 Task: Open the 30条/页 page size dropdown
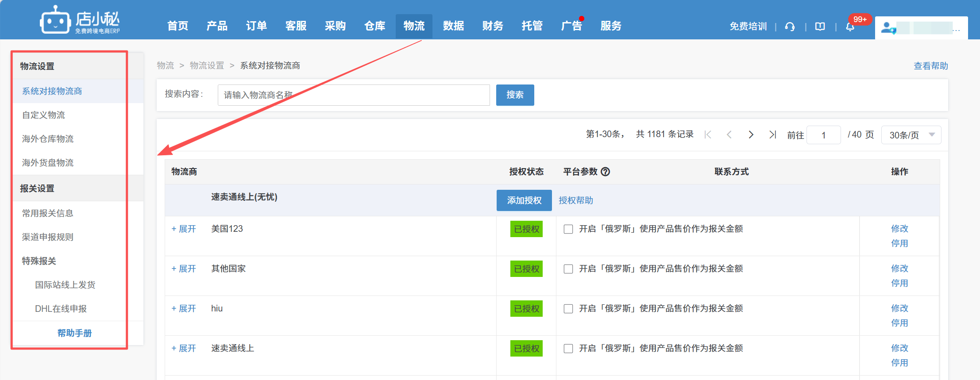coord(911,135)
